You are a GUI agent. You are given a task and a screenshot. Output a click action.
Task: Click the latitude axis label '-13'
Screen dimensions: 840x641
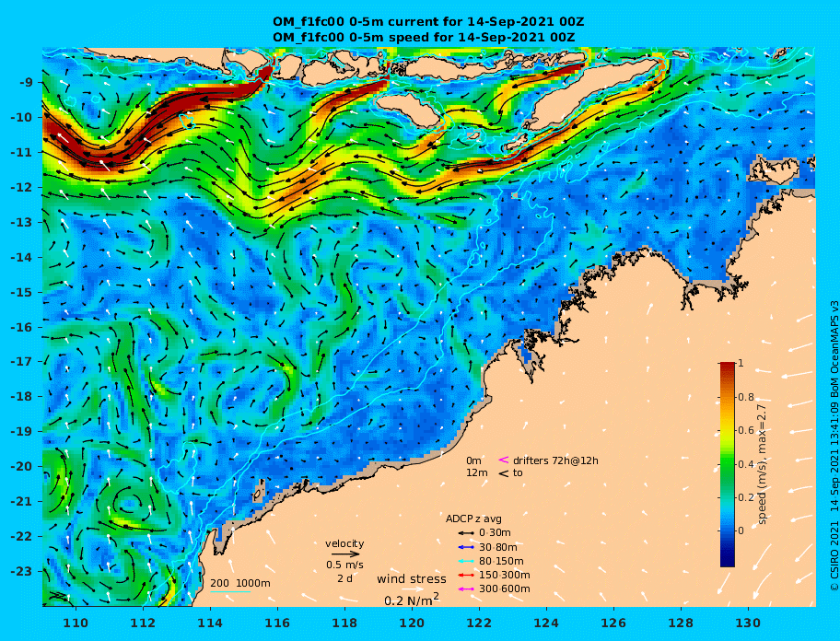point(22,222)
